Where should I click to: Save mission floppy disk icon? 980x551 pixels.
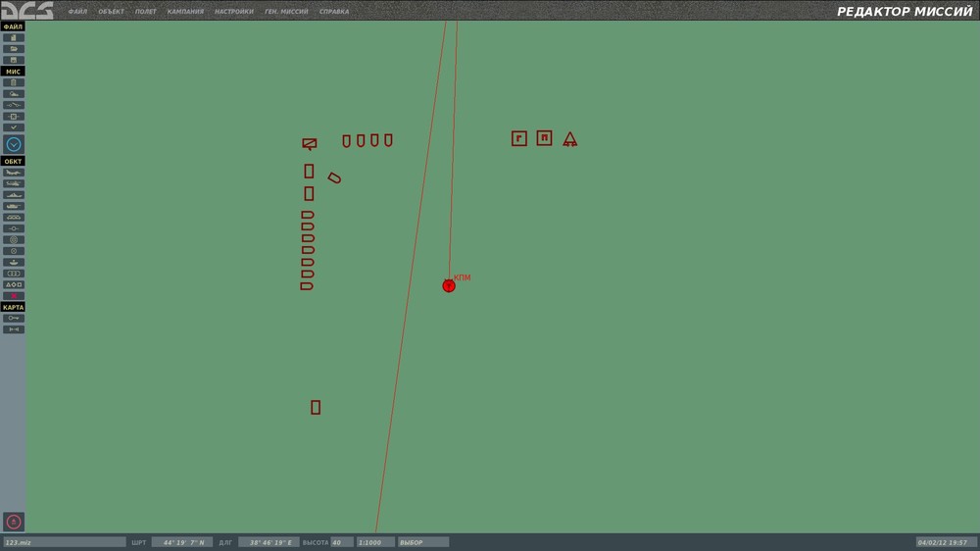pyautogui.click(x=13, y=60)
